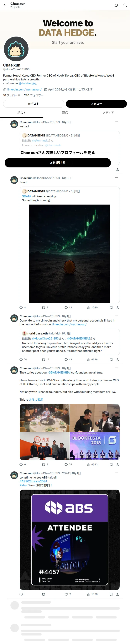
Task: Expand post text with さらに表示
Action: coord(36,399)
